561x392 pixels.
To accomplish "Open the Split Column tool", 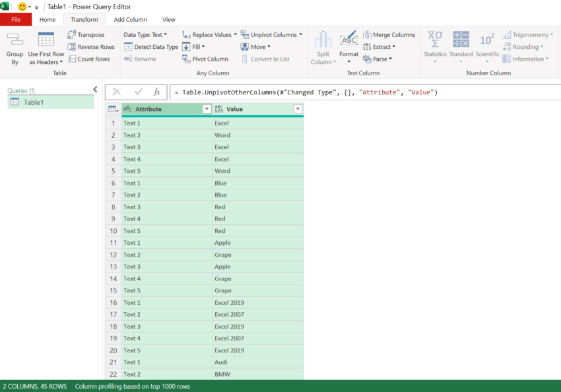I will coord(323,46).
